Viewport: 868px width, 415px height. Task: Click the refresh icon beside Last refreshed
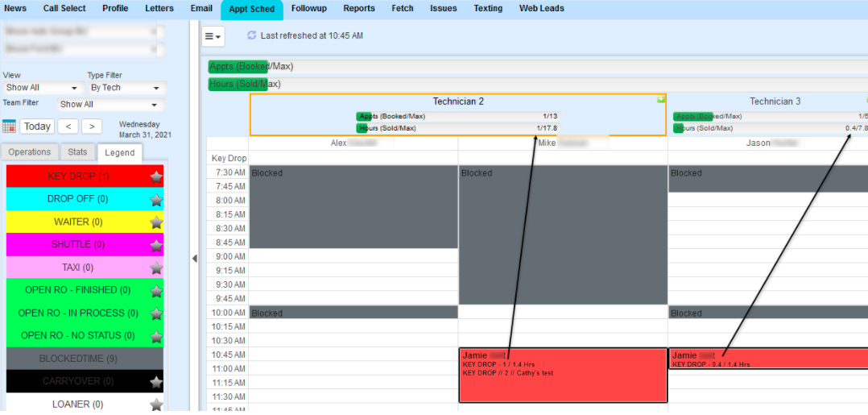point(251,35)
